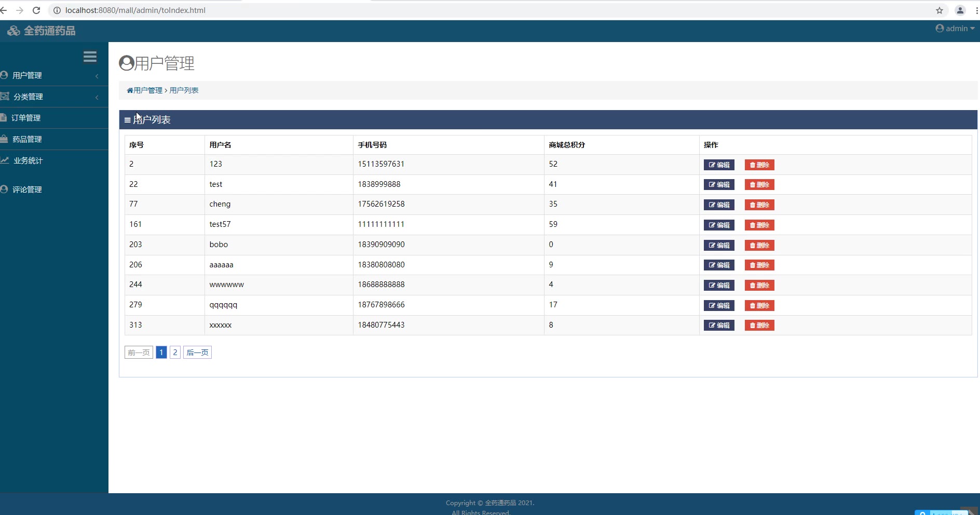Click the 全药通药品 brand title
980x515 pixels.
[x=49, y=31]
